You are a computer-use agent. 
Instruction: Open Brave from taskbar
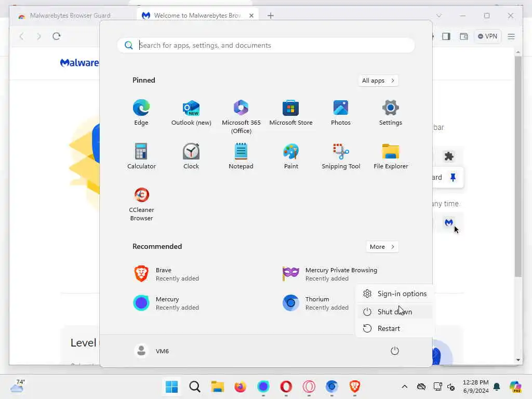(x=354, y=387)
